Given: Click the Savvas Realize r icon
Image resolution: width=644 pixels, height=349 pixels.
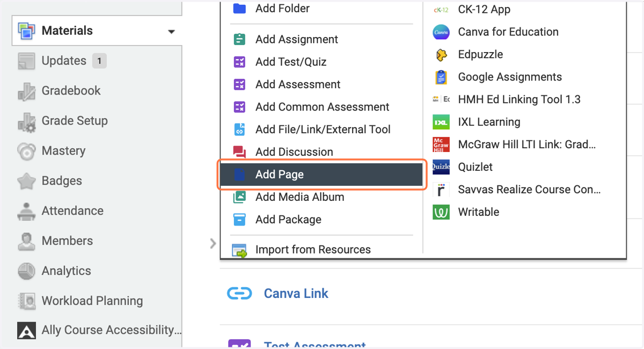Looking at the screenshot, I should [x=441, y=190].
